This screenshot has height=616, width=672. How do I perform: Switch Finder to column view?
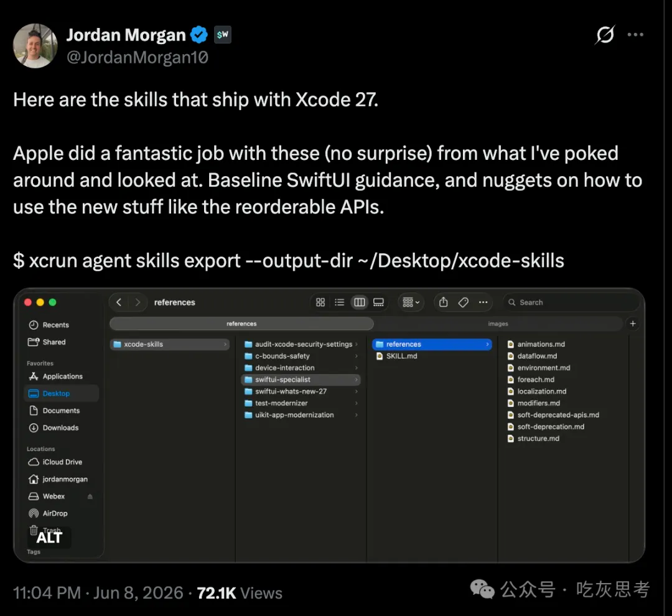click(359, 302)
